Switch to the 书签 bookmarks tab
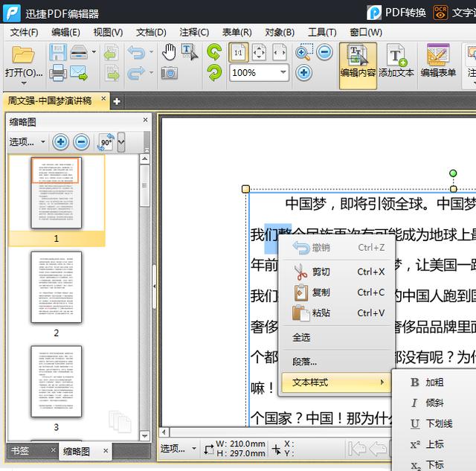Screen dimensions: 476x471 [x=20, y=450]
